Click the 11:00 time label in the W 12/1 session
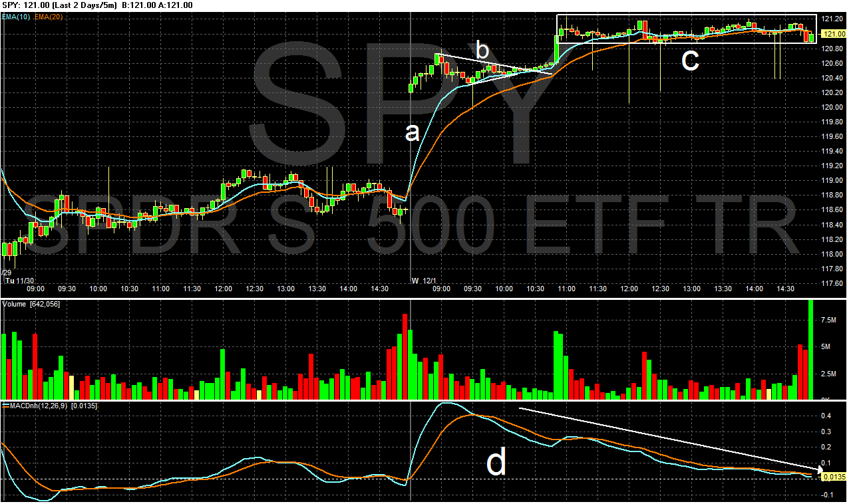847x504 pixels. tap(567, 289)
